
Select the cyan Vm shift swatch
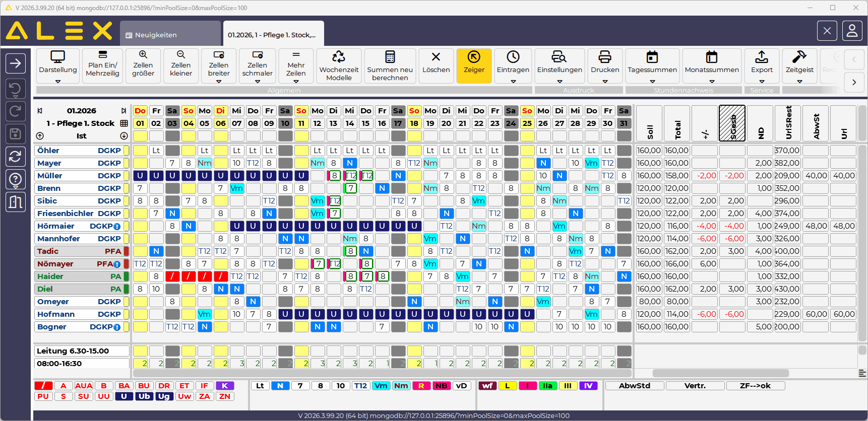[x=381, y=386]
